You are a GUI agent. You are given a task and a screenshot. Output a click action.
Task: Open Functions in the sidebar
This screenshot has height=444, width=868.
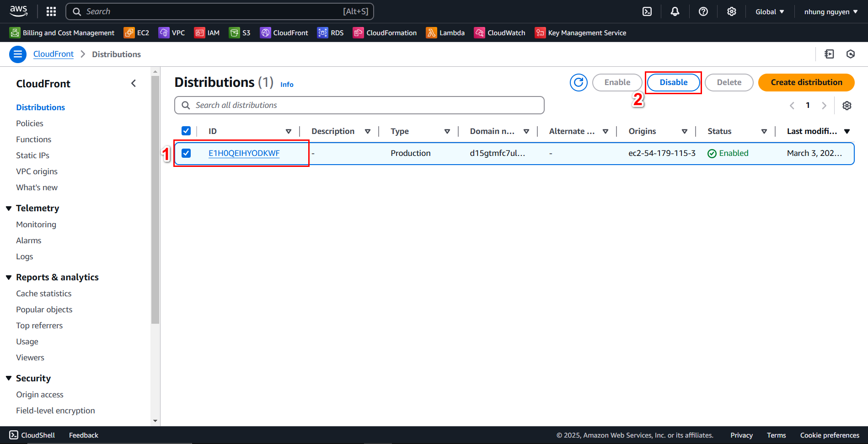click(x=34, y=139)
